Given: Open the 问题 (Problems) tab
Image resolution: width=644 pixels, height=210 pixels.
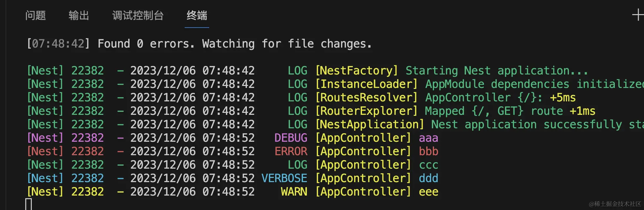Looking at the screenshot, I should tap(35, 15).
